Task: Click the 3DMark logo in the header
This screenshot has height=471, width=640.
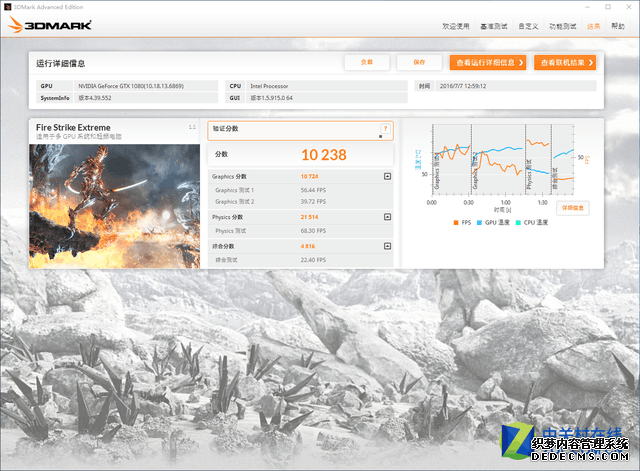Action: [x=49, y=25]
